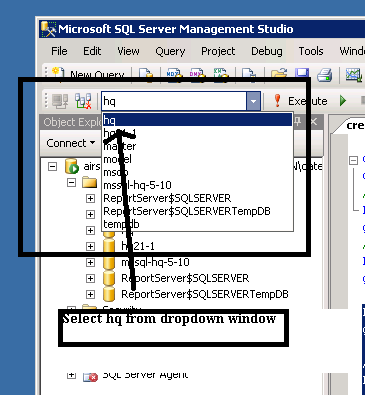Toggle auto-hide pin on Object Explorer
365x395 pixels.
coord(298,122)
